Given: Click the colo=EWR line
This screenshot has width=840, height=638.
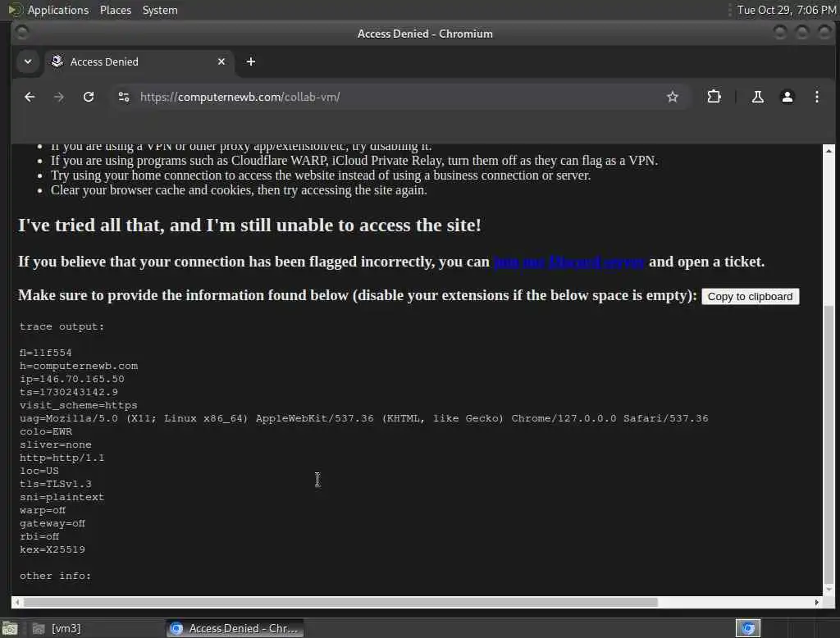Looking at the screenshot, I should point(46,431).
